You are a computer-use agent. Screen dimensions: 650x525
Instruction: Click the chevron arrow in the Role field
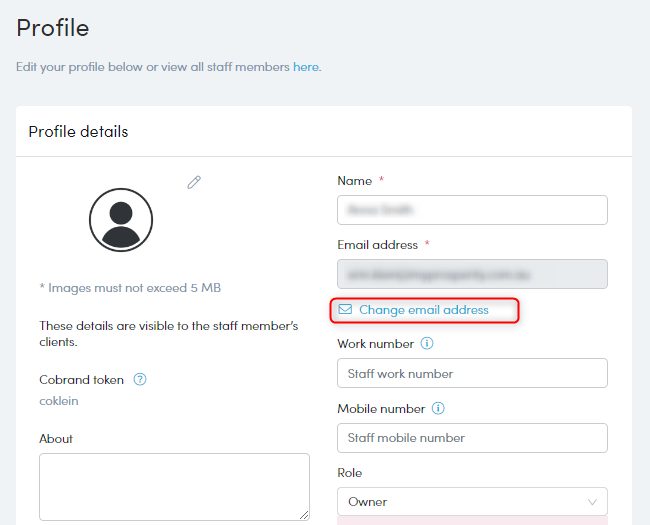[x=592, y=502]
